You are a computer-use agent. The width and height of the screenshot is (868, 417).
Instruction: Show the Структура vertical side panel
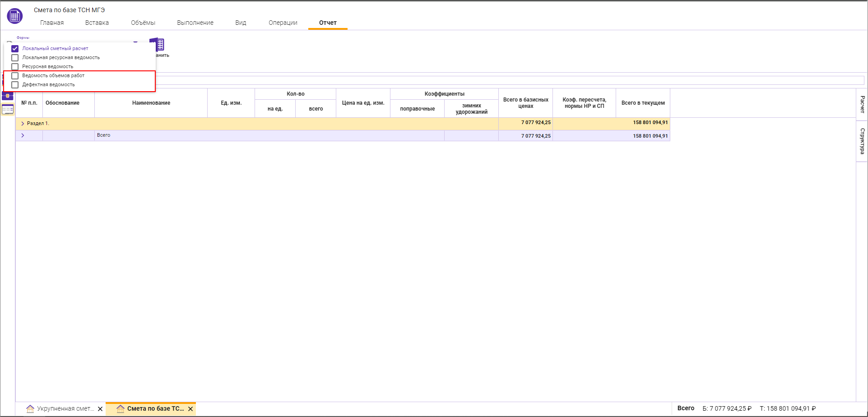(x=862, y=141)
